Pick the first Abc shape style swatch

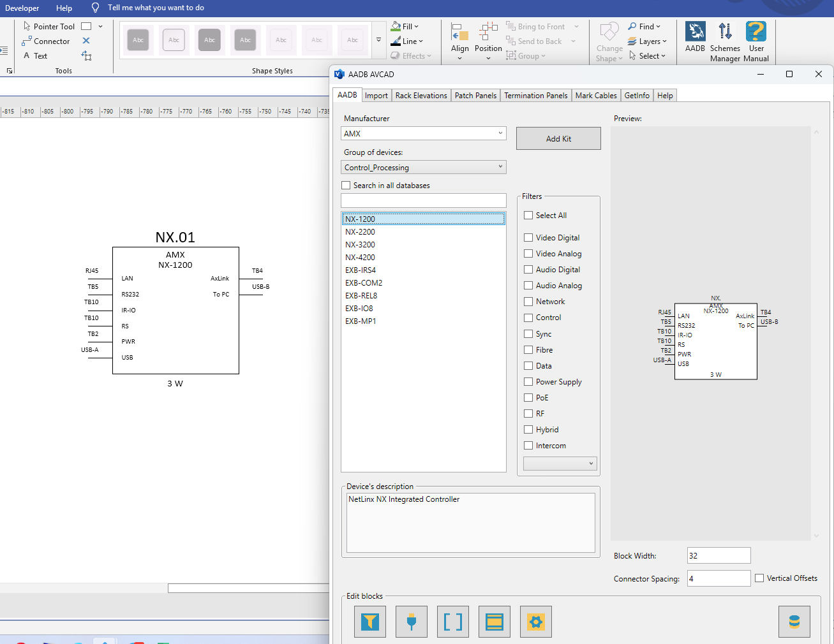tap(138, 40)
